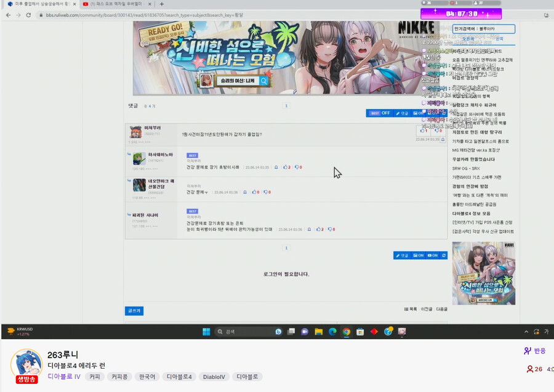
Task: Click the purple 반응 reaction button
Action: (x=535, y=351)
